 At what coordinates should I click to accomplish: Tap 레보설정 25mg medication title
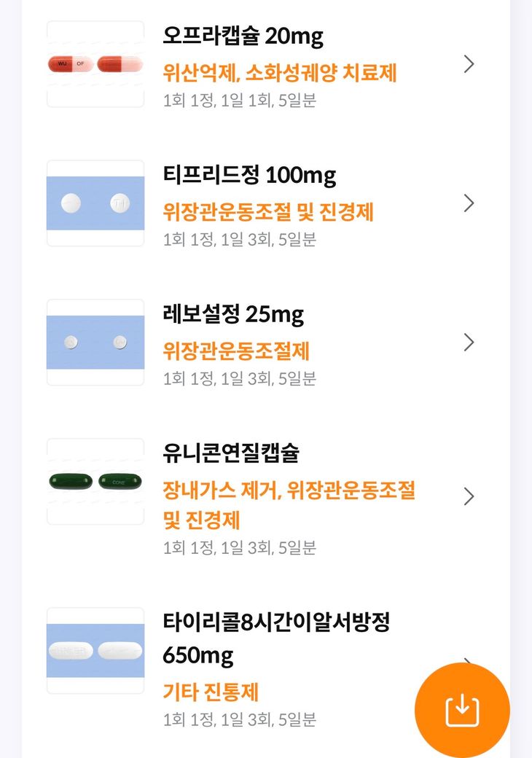click(233, 314)
